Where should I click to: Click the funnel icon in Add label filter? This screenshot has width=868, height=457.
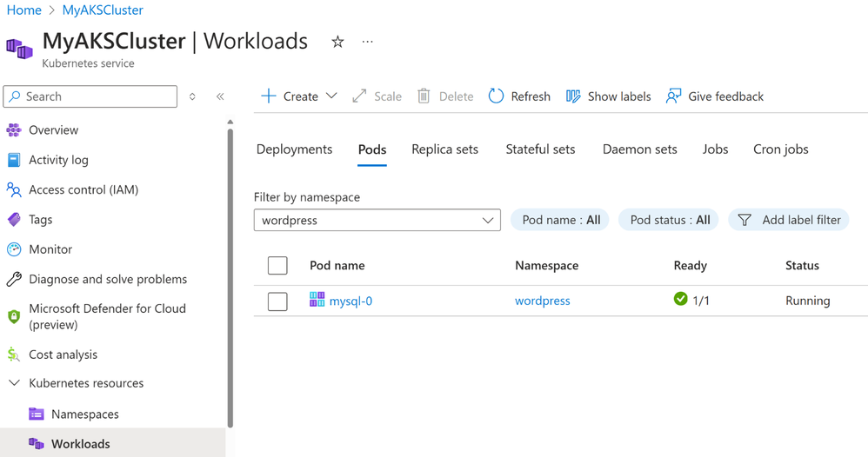tap(744, 220)
